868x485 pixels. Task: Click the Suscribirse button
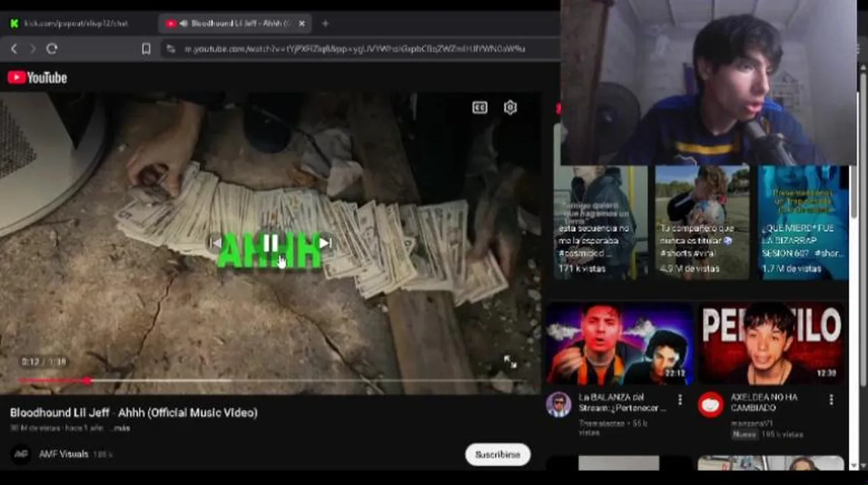[497, 455]
